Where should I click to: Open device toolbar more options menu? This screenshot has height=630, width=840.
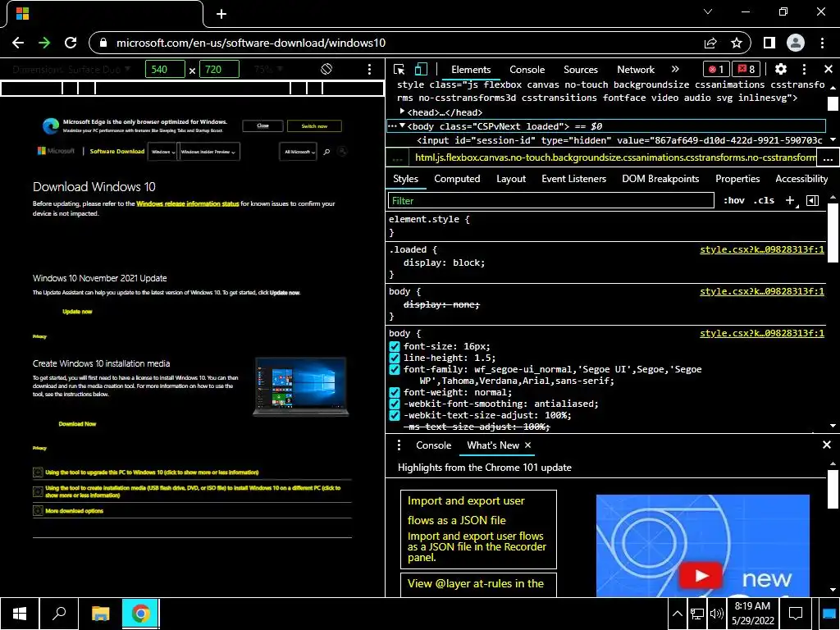[x=369, y=69]
